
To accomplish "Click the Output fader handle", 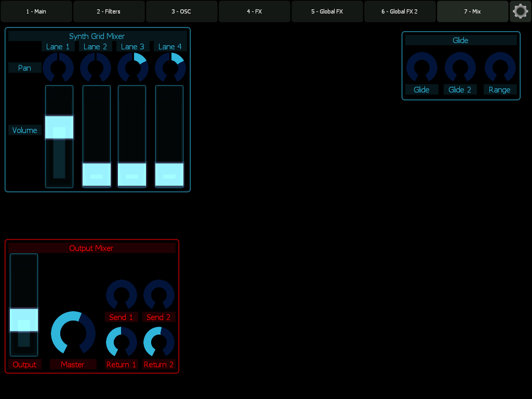I will click(24, 320).
